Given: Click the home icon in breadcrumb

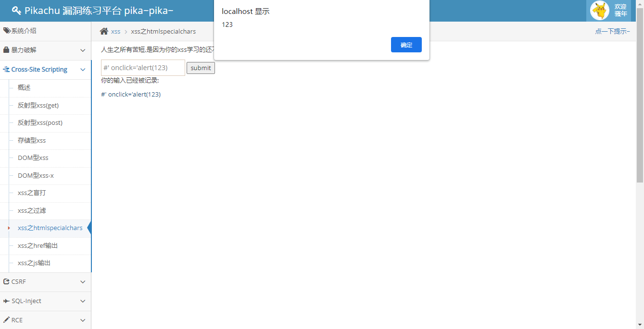Looking at the screenshot, I should pos(104,31).
